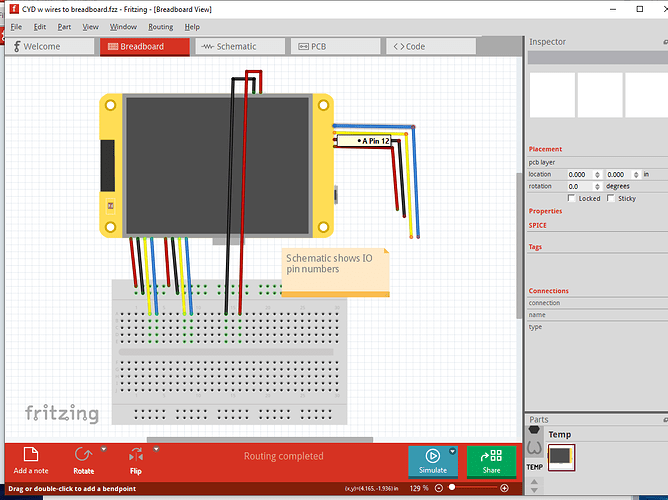Select the TEMP parts bin icon
Image resolution: width=668 pixels, height=500 pixels.
534,467
